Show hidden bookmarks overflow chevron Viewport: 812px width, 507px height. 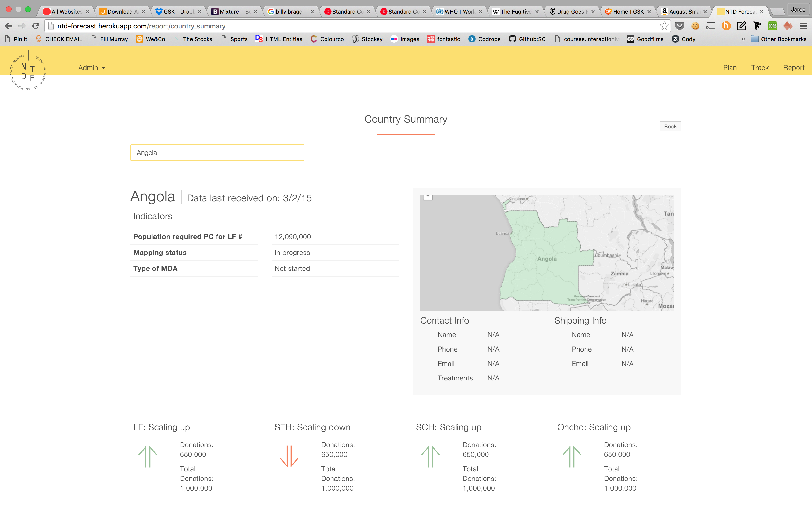(x=743, y=39)
